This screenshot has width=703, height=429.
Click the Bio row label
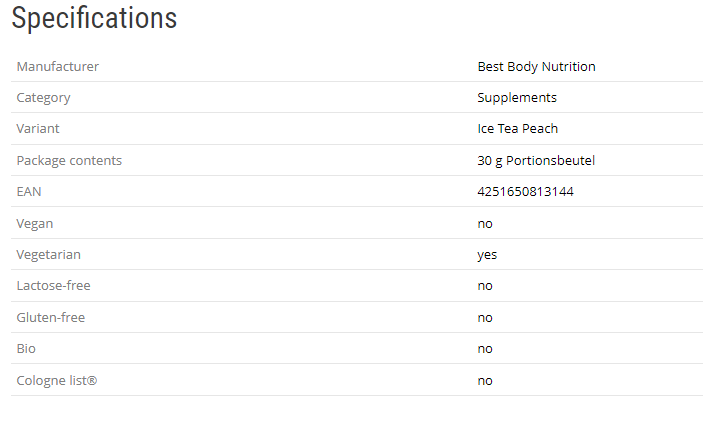pos(26,349)
